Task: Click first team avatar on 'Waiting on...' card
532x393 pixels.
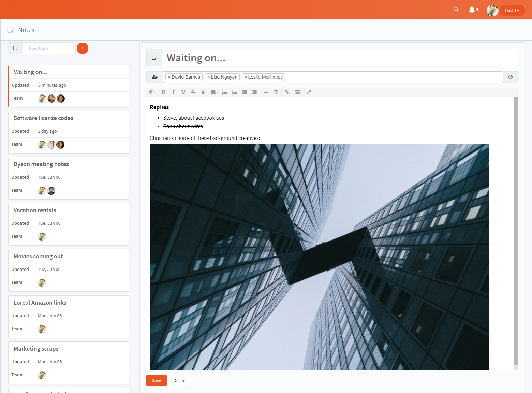Action: pyautogui.click(x=42, y=99)
